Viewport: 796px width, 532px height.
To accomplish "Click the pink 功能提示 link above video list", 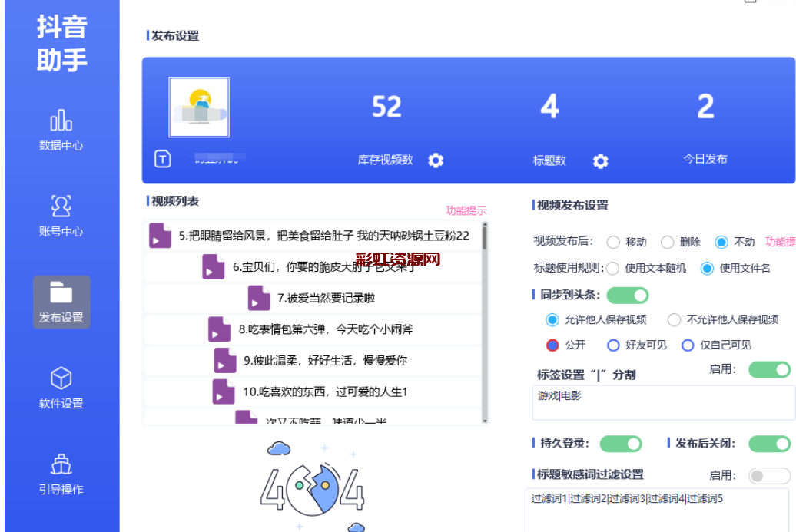I will pyautogui.click(x=466, y=210).
